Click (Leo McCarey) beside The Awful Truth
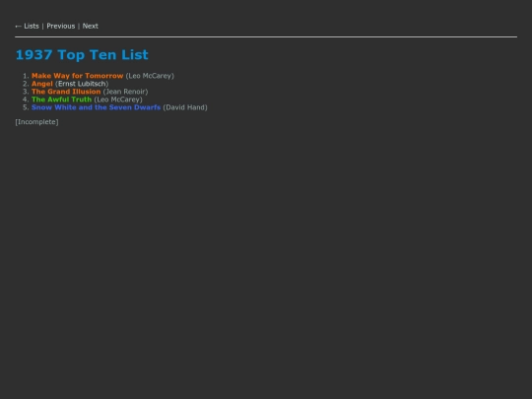 click(x=118, y=100)
